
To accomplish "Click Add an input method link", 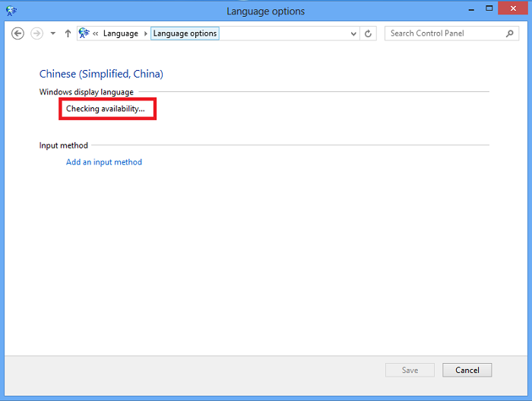I will click(x=104, y=162).
